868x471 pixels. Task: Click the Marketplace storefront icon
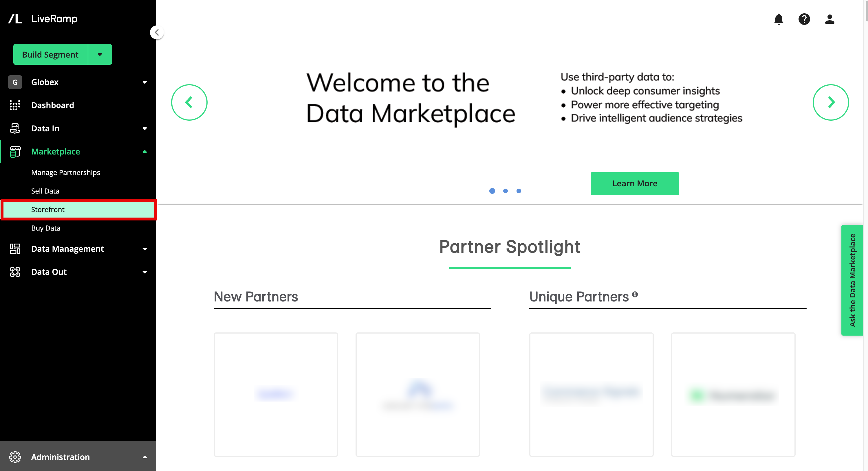15,152
